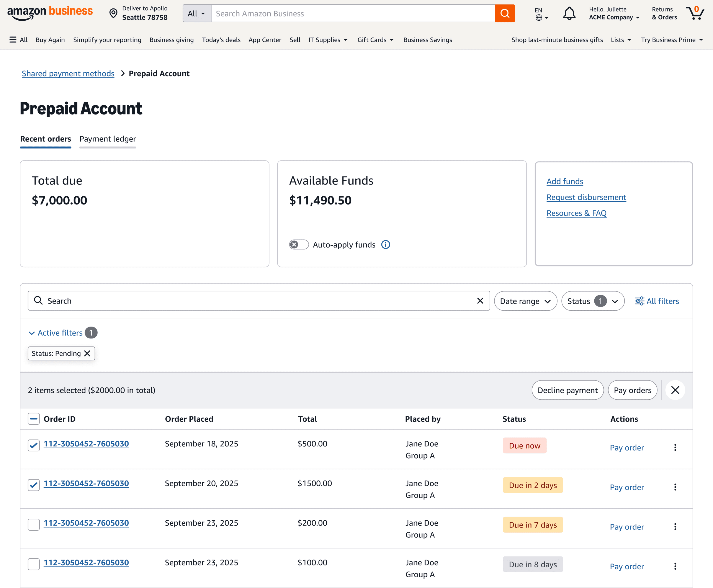Check the $200.00 order checkbox
713x588 pixels.
click(x=34, y=524)
